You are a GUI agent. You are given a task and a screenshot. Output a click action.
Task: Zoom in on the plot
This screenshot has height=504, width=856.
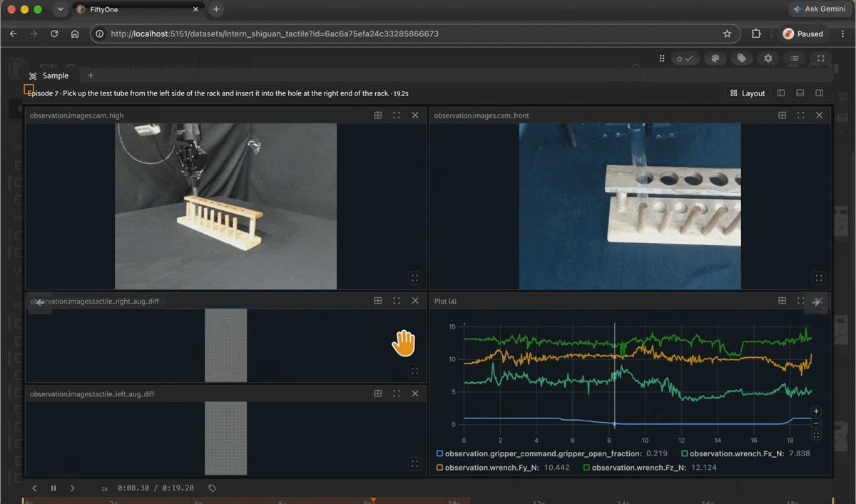[816, 411]
